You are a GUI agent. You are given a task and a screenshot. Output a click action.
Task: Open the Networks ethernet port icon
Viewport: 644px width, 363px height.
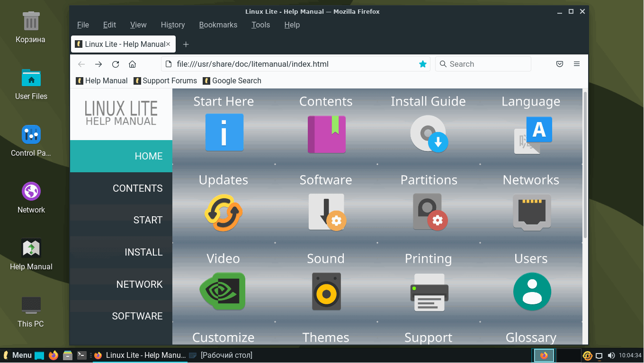[532, 212]
